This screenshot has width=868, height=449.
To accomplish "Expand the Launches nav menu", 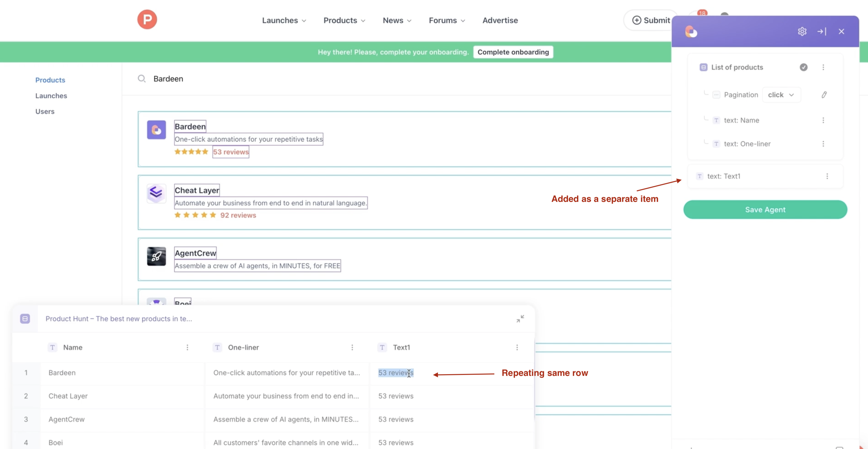I will tap(284, 21).
